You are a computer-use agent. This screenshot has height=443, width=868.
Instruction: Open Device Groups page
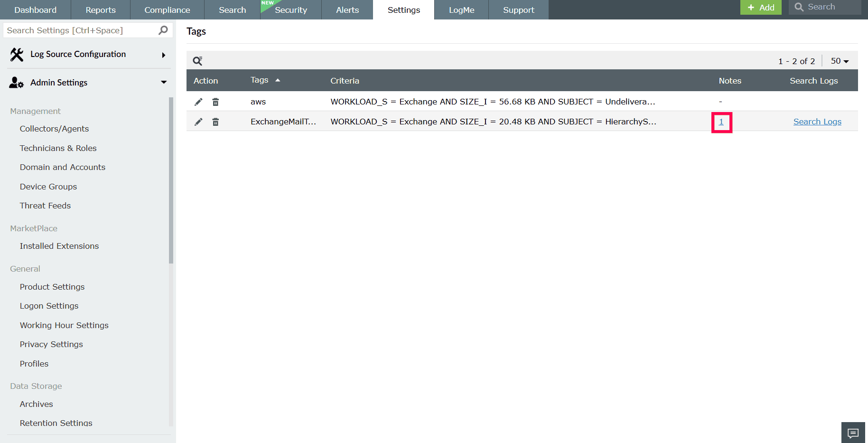[x=48, y=187]
